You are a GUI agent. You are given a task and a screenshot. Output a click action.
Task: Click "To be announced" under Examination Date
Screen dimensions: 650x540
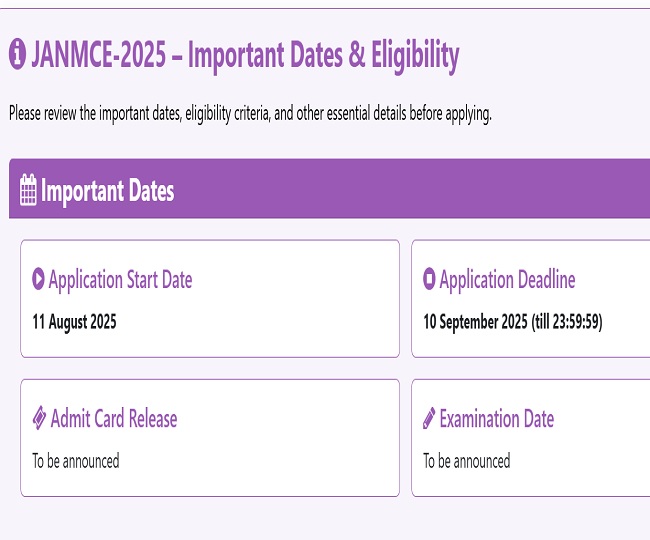point(466,461)
